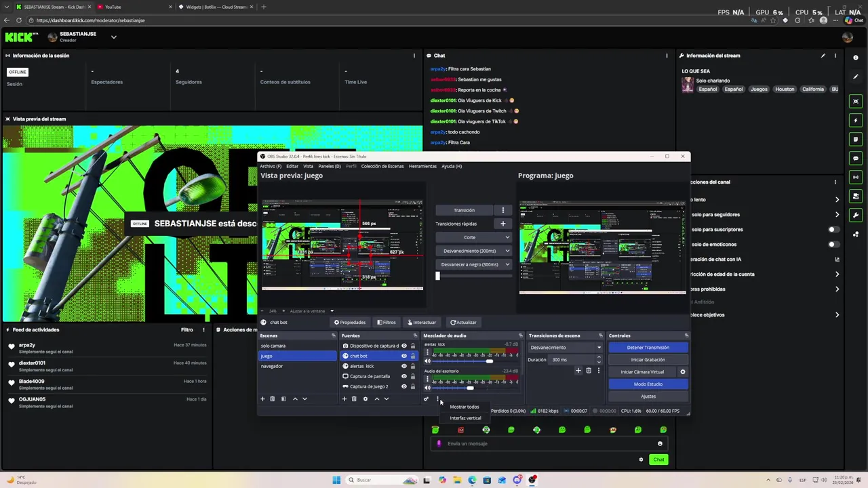Image resolution: width=868 pixels, height=488 pixels.
Task: Open alertas kick mixer options dots
Action: coord(427,352)
